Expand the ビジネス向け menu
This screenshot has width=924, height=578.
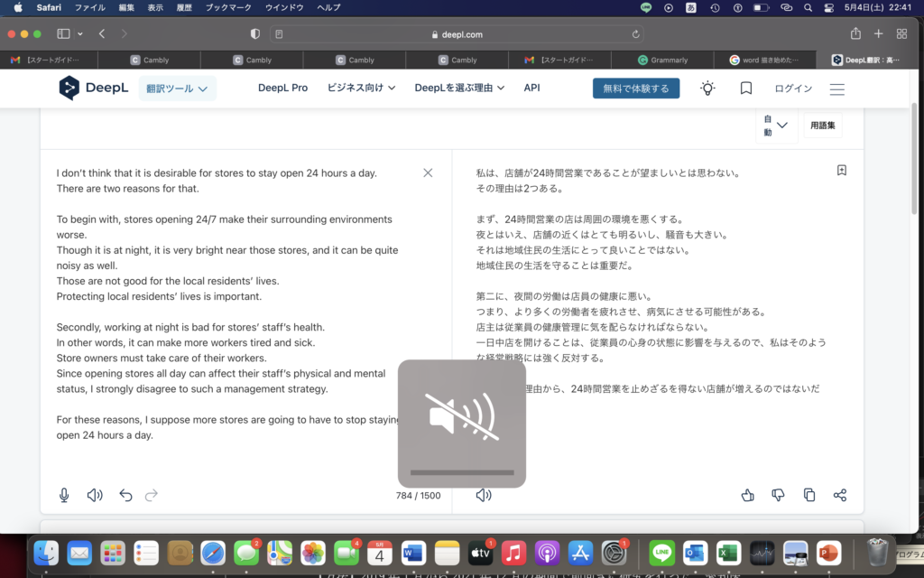point(361,89)
